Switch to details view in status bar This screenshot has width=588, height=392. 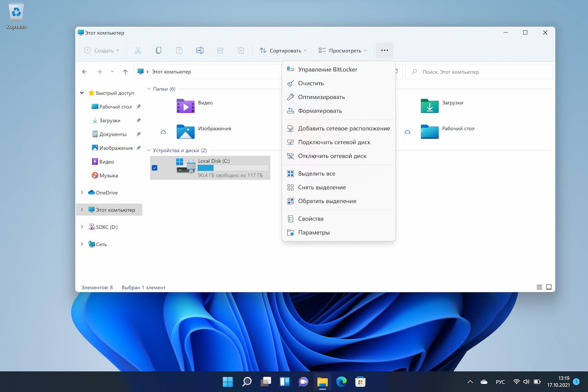[x=539, y=287]
